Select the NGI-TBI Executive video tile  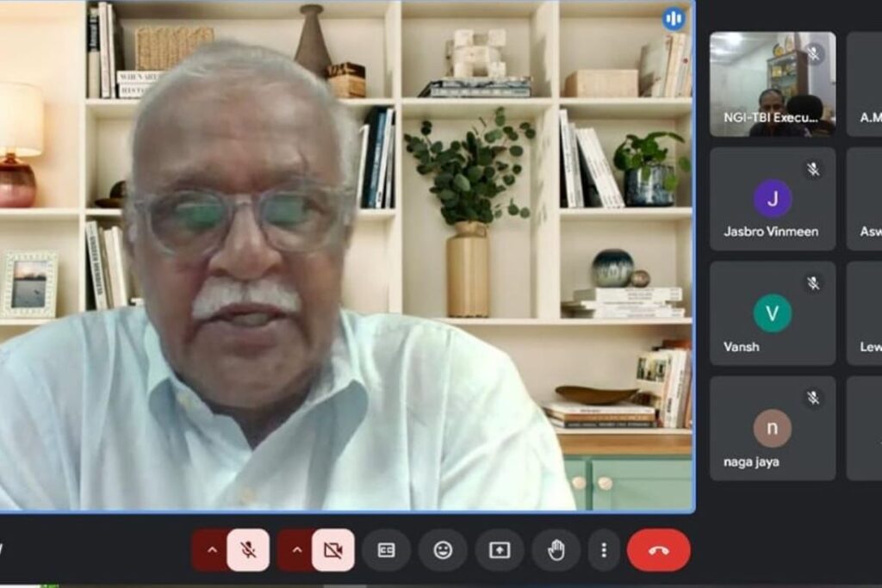pos(773,84)
